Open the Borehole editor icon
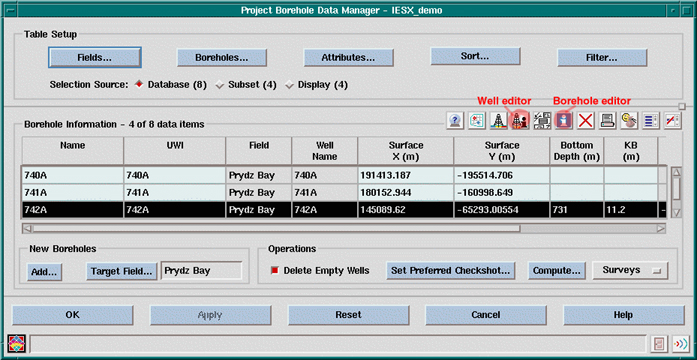This screenshot has width=697, height=360. click(x=564, y=120)
